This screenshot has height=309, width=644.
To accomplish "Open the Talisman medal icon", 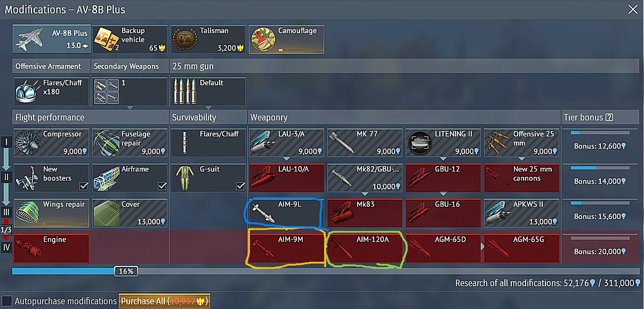I will click(x=184, y=39).
